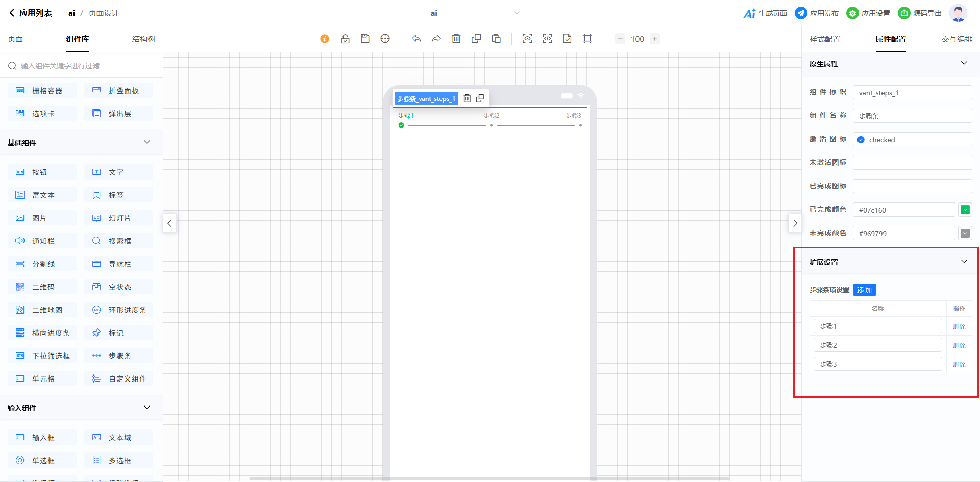Click the save disk icon in toolbar

coord(365,39)
